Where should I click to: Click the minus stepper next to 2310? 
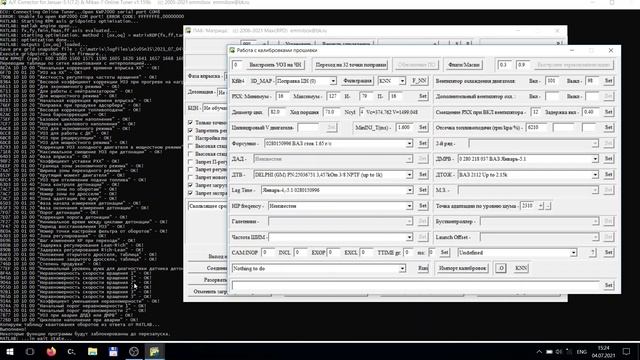(x=548, y=206)
